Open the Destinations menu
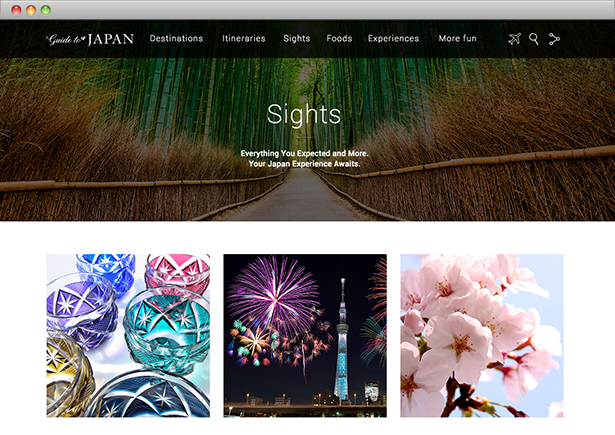This screenshot has width=615, height=435. (176, 38)
